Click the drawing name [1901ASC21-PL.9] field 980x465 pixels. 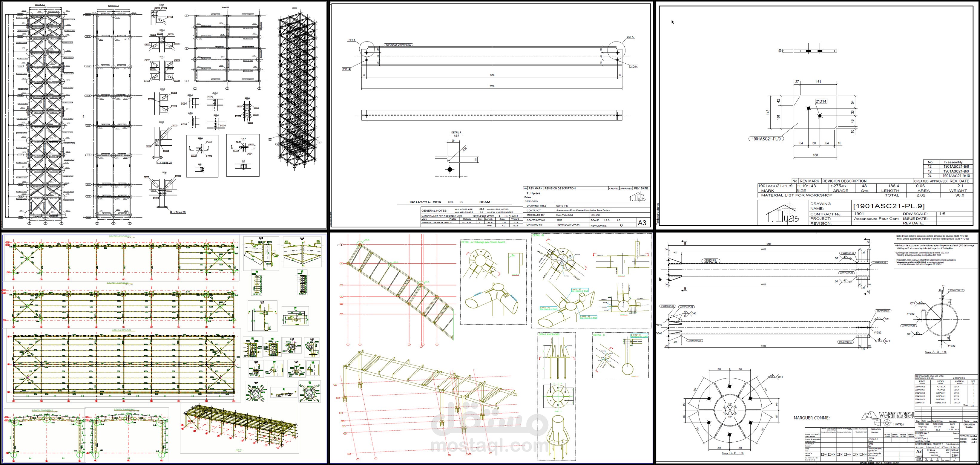coord(888,206)
